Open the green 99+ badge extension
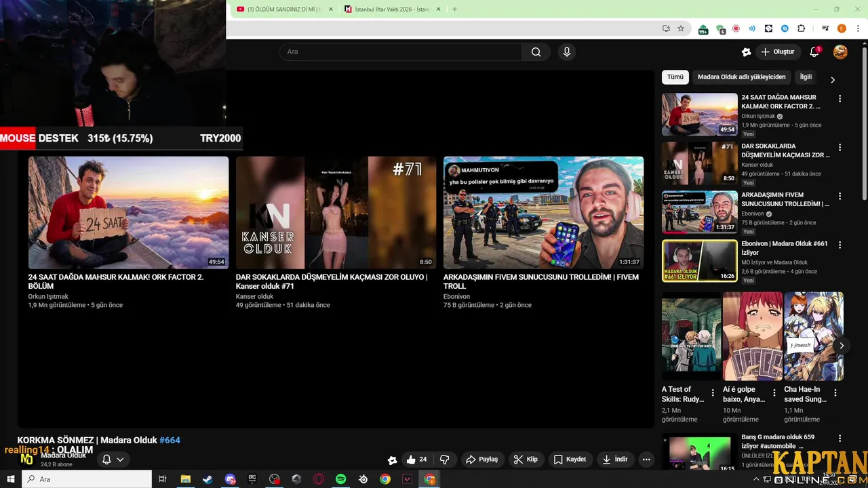Screen dimensions: 868x488 [703, 29]
